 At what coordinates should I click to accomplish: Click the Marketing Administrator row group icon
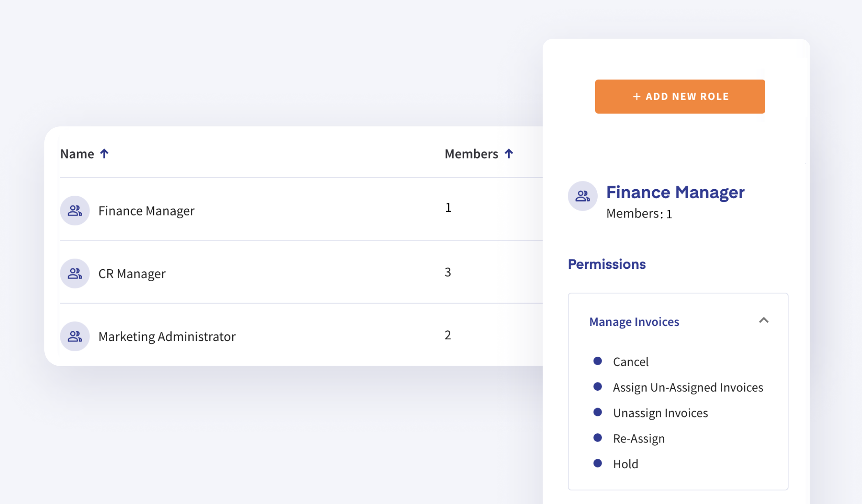click(75, 336)
